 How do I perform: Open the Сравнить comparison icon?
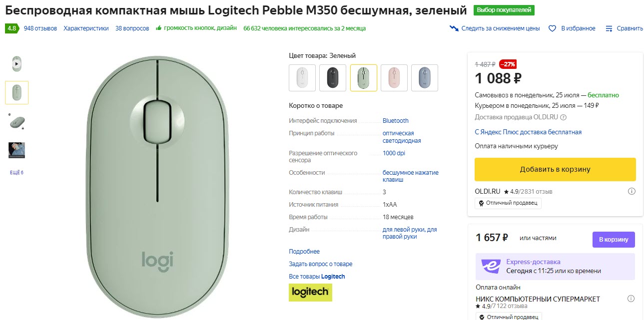(x=610, y=28)
